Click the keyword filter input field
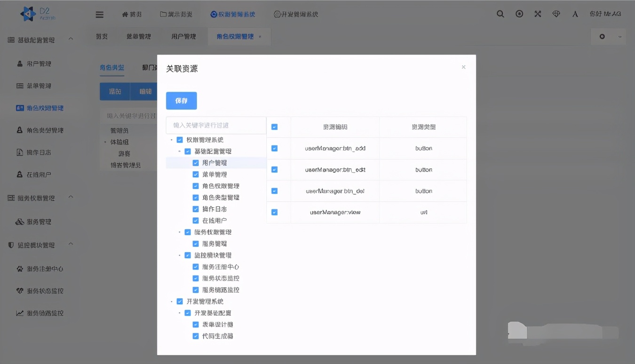Image resolution: width=635 pixels, height=364 pixels. coord(214,125)
